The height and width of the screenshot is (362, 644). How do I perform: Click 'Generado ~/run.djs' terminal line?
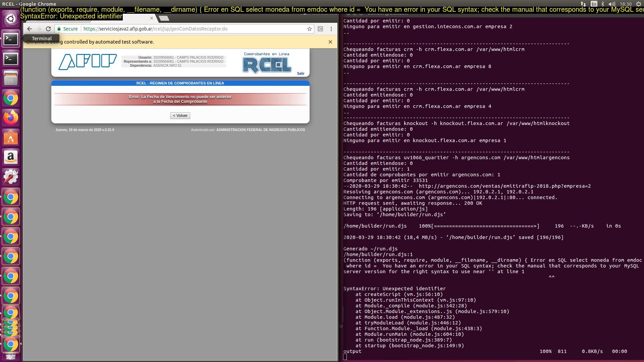tap(371, 249)
